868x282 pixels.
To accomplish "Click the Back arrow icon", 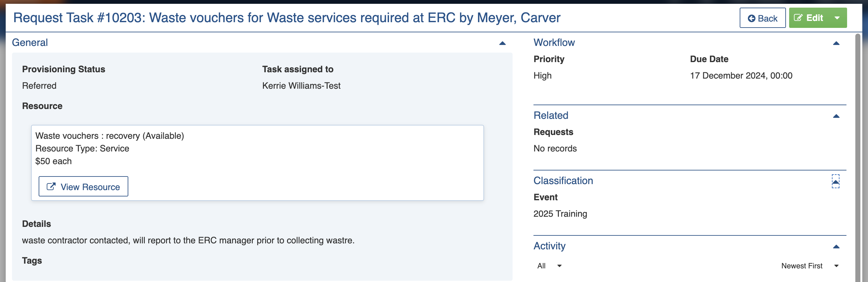I will [751, 18].
